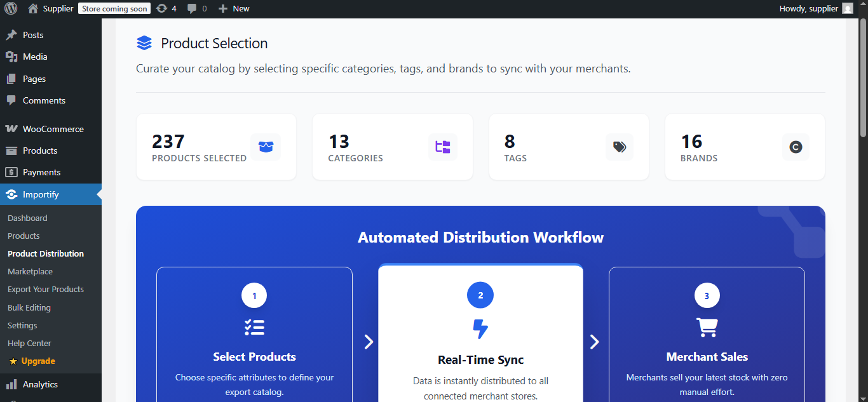
Task: Select Product Distribution submenu
Action: pos(46,253)
